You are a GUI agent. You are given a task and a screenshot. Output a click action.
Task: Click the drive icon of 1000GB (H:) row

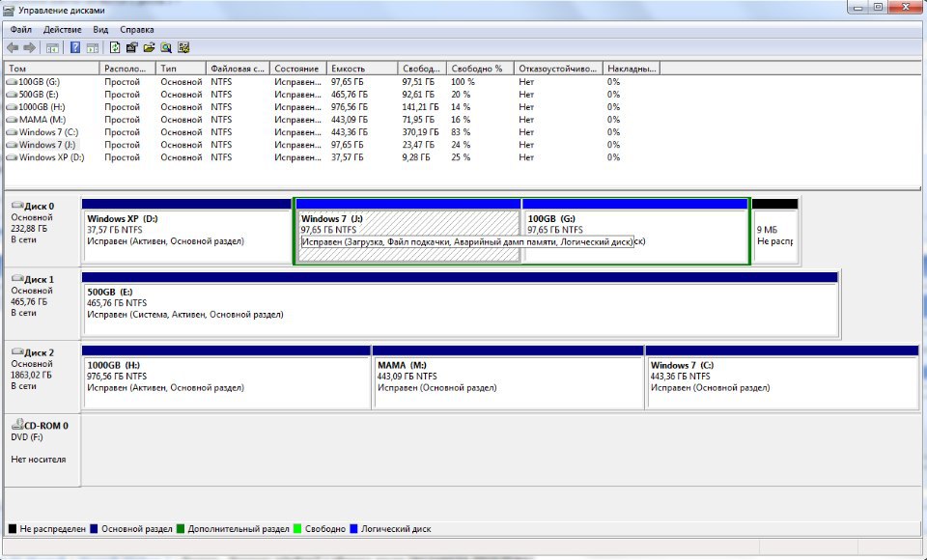point(12,107)
